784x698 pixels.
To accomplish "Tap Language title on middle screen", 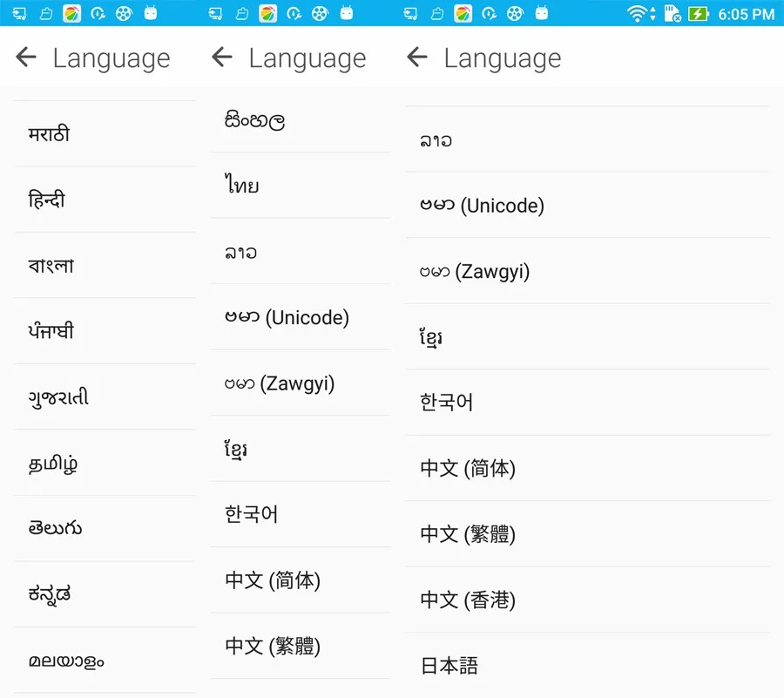I will [308, 59].
